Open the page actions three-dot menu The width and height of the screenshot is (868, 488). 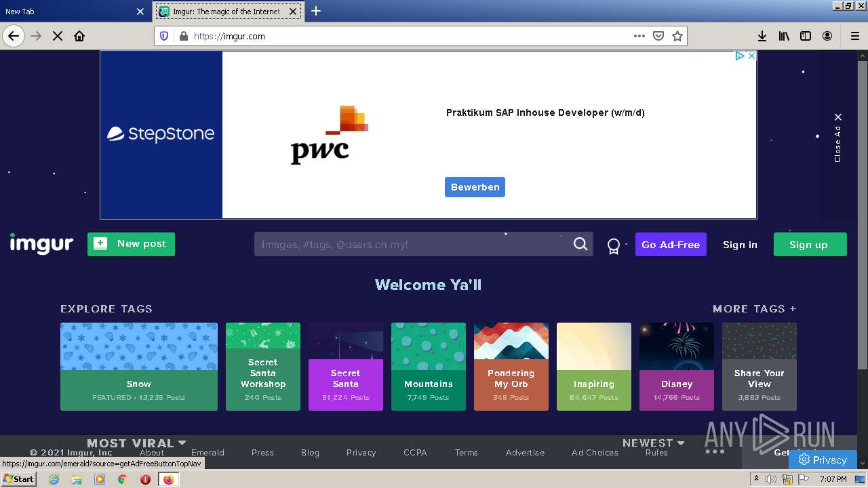coord(639,36)
